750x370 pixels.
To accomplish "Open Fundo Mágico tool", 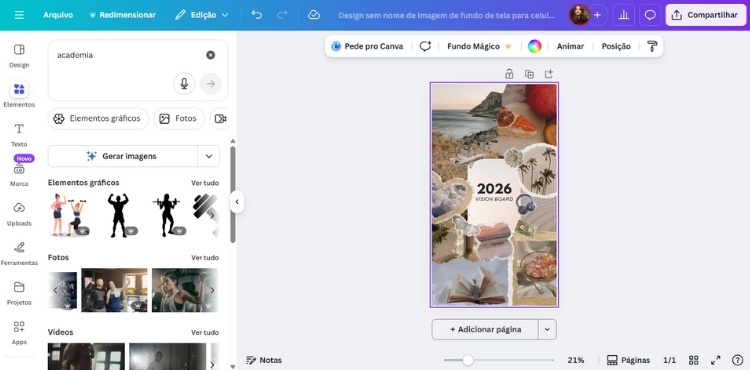I will (x=479, y=46).
